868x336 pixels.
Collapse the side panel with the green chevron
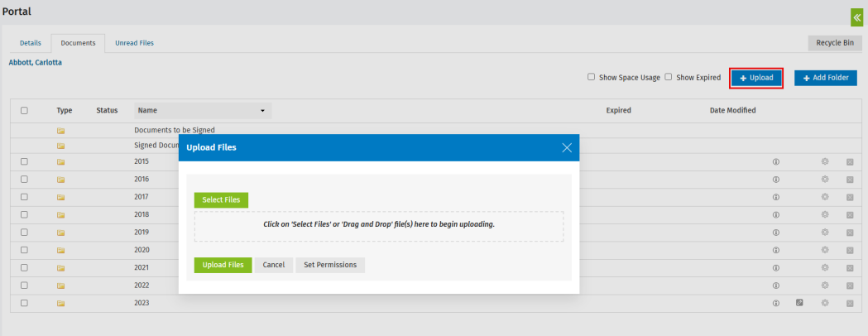tap(856, 17)
